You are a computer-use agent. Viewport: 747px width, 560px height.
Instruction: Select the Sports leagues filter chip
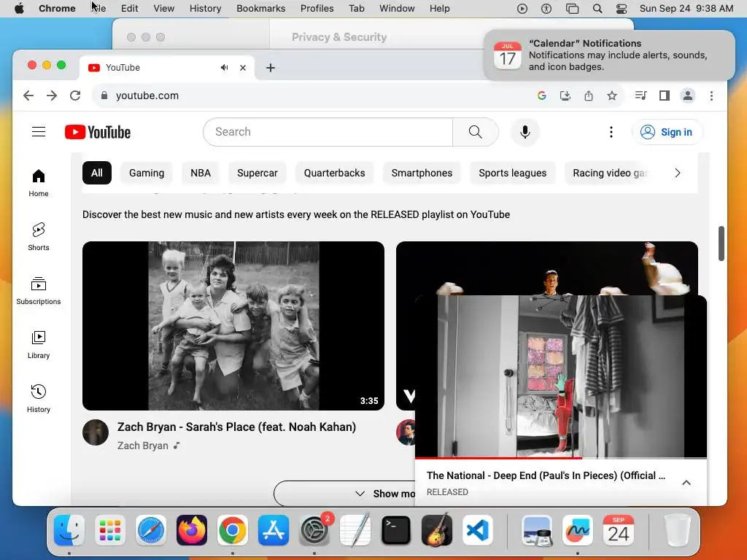click(x=513, y=173)
